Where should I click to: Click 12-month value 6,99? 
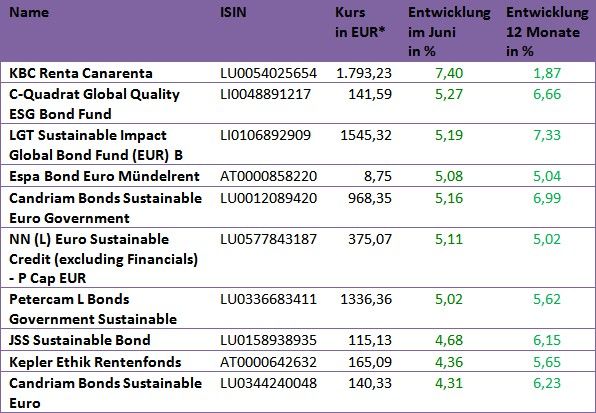547,198
